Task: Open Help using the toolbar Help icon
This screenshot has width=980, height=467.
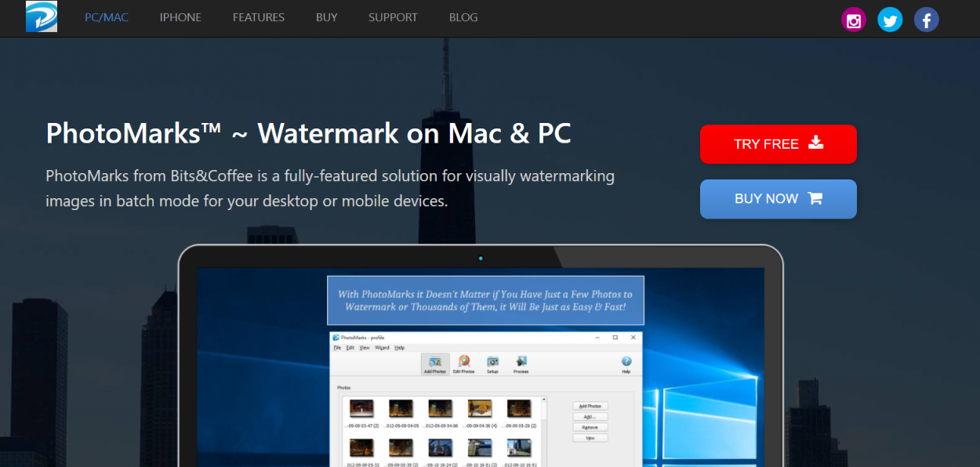Action: tap(626, 364)
